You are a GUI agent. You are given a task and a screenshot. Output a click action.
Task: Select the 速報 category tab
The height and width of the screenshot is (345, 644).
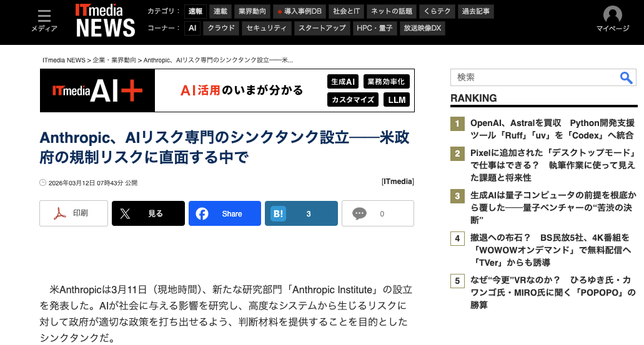tap(195, 11)
